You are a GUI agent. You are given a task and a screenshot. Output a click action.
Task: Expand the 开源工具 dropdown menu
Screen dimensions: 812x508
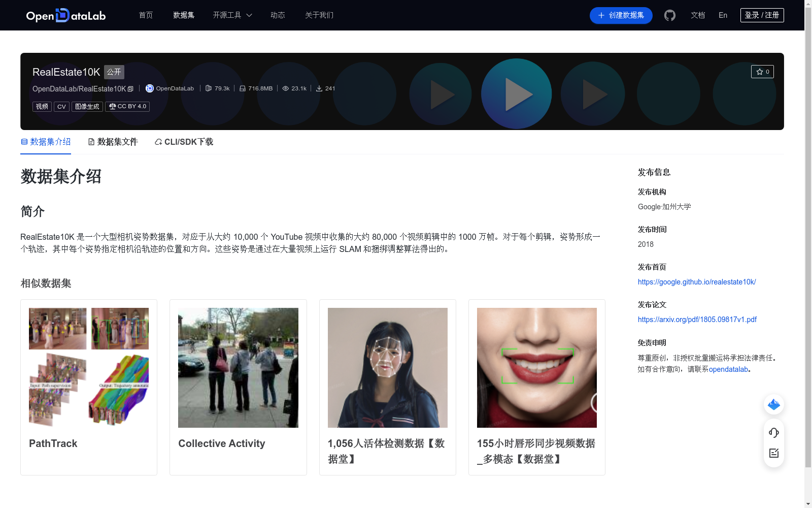point(232,15)
